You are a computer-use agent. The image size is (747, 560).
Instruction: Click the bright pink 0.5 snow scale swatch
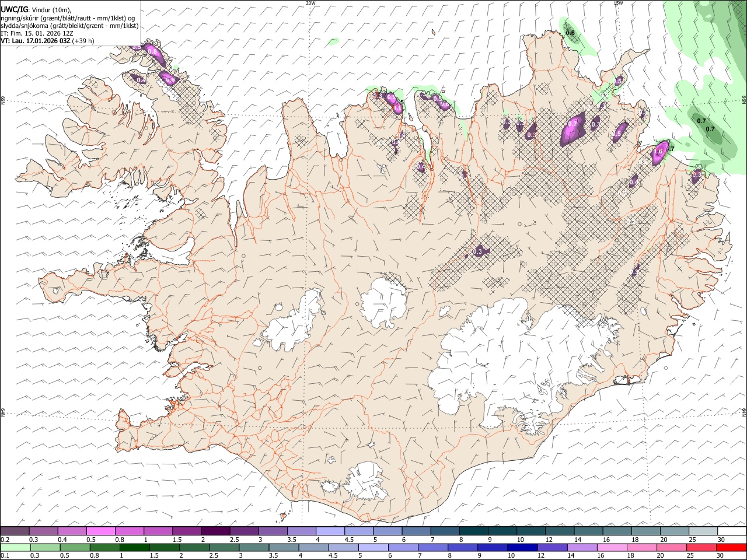click(x=101, y=531)
